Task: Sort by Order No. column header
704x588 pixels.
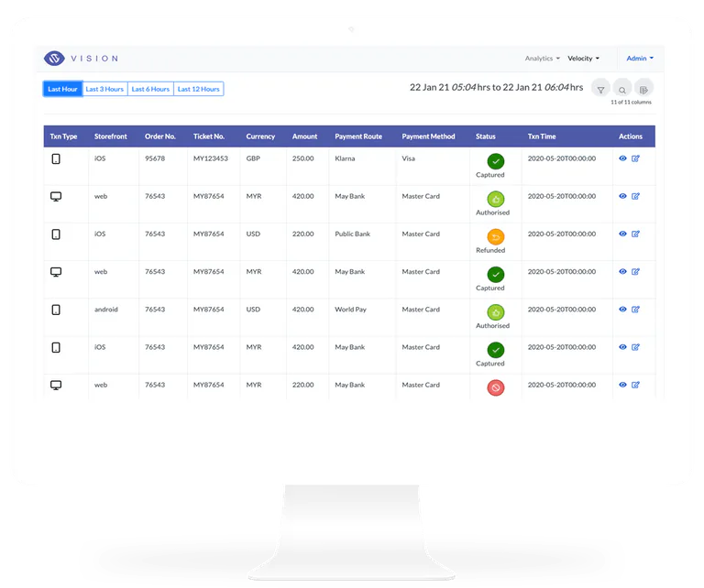Action: click(x=159, y=136)
